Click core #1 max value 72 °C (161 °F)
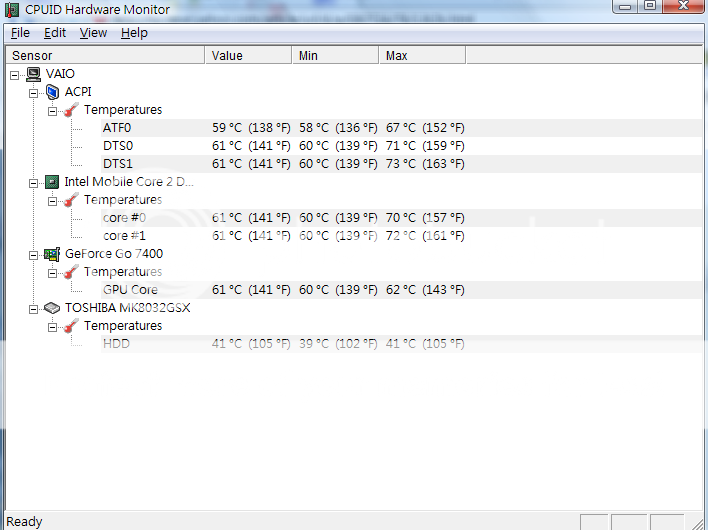Image resolution: width=708 pixels, height=530 pixels. 425,236
